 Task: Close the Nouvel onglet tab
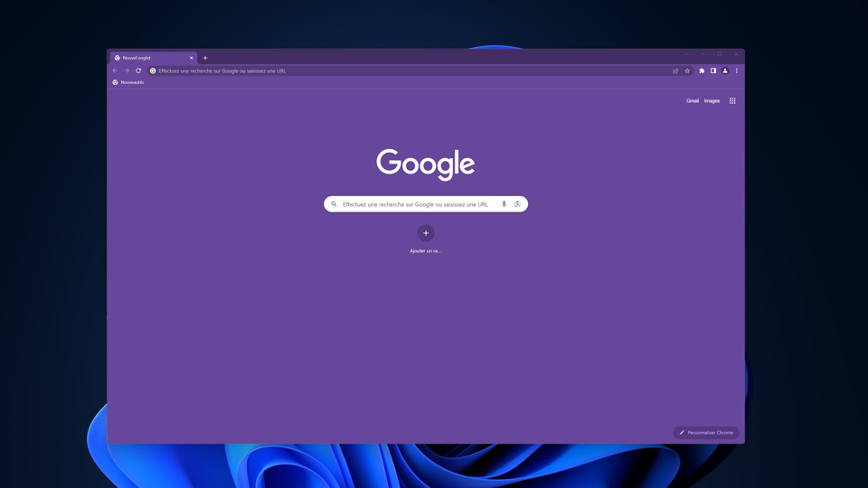pyautogui.click(x=192, y=58)
